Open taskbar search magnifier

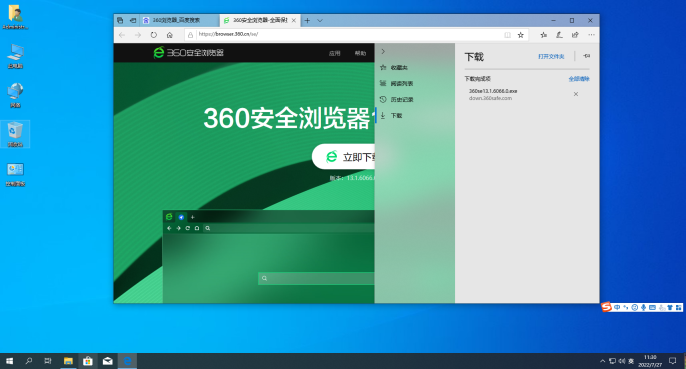coord(28,361)
